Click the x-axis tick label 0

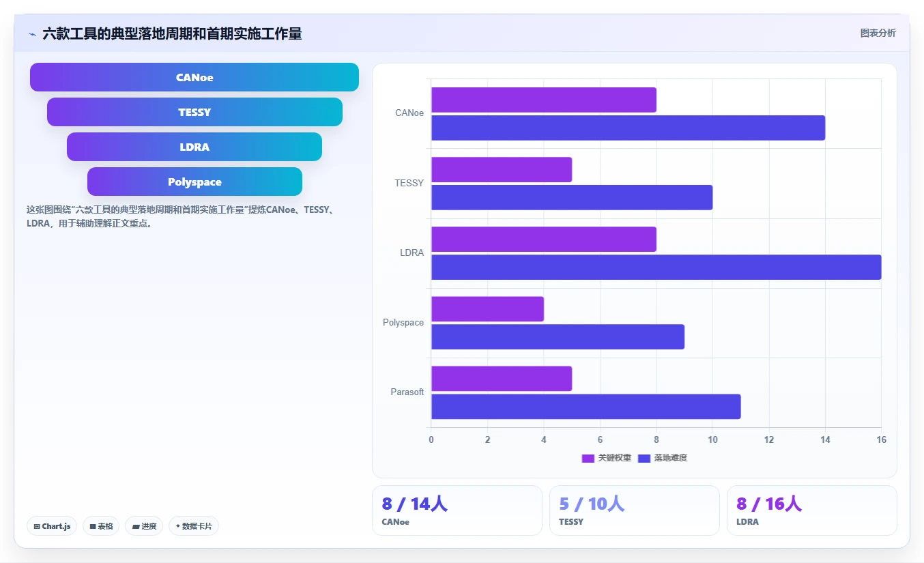coord(431,439)
